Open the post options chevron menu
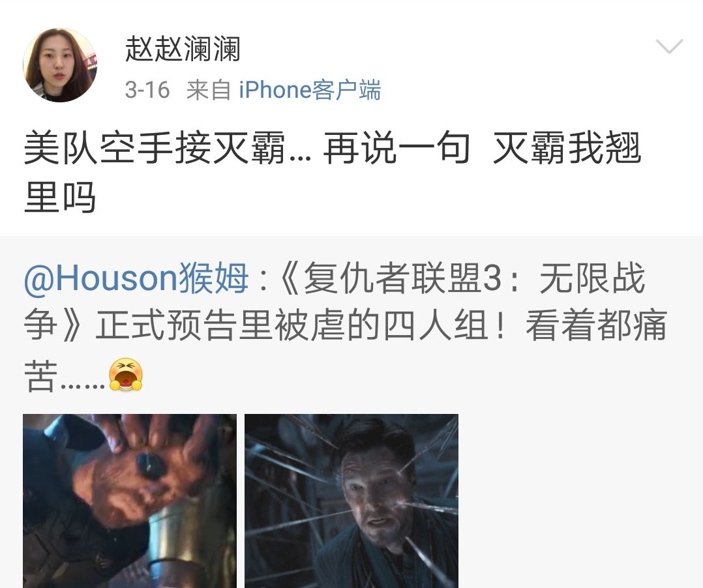Image resolution: width=703 pixels, height=588 pixels. click(x=669, y=46)
